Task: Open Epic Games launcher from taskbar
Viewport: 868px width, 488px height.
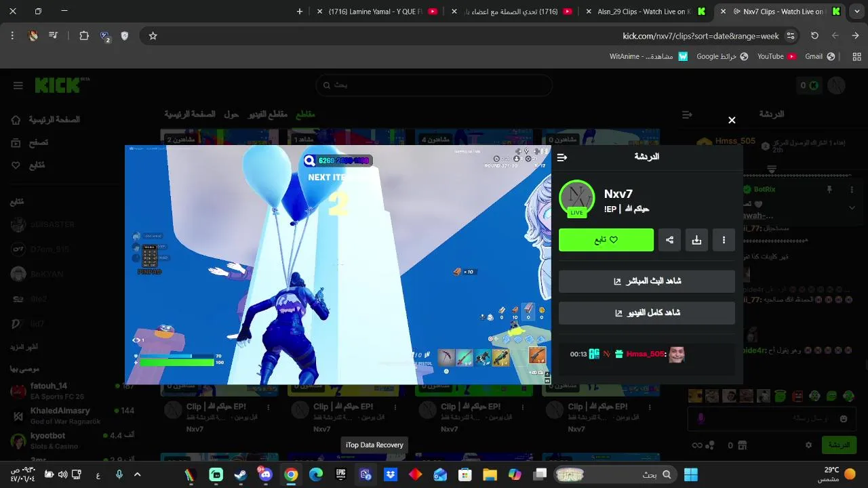Action: 340,474
